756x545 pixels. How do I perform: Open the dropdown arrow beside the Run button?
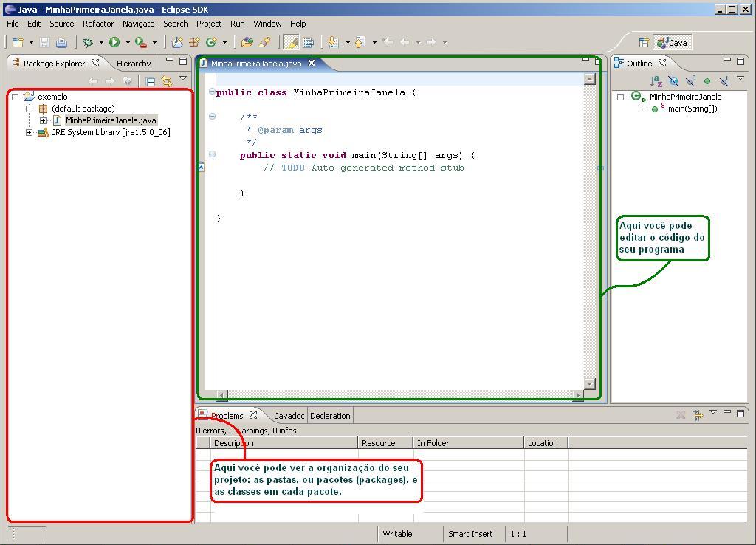coord(128,42)
